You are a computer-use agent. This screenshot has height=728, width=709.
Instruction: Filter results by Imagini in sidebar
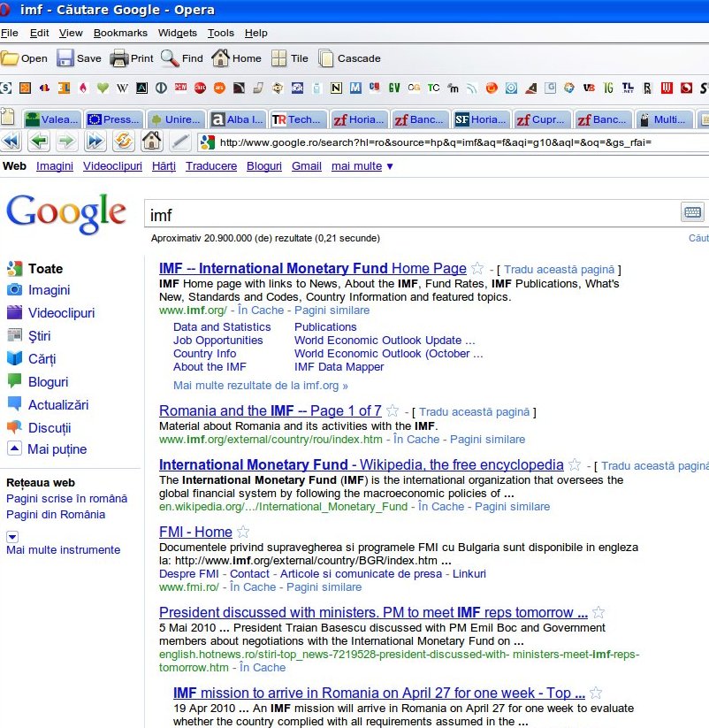[49, 290]
